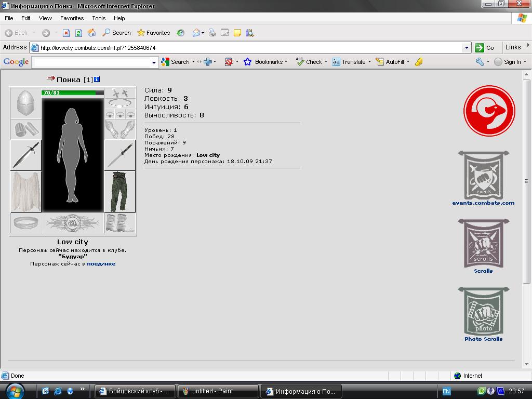
Task: Click the boots equipment slot
Action: pyautogui.click(x=120, y=223)
